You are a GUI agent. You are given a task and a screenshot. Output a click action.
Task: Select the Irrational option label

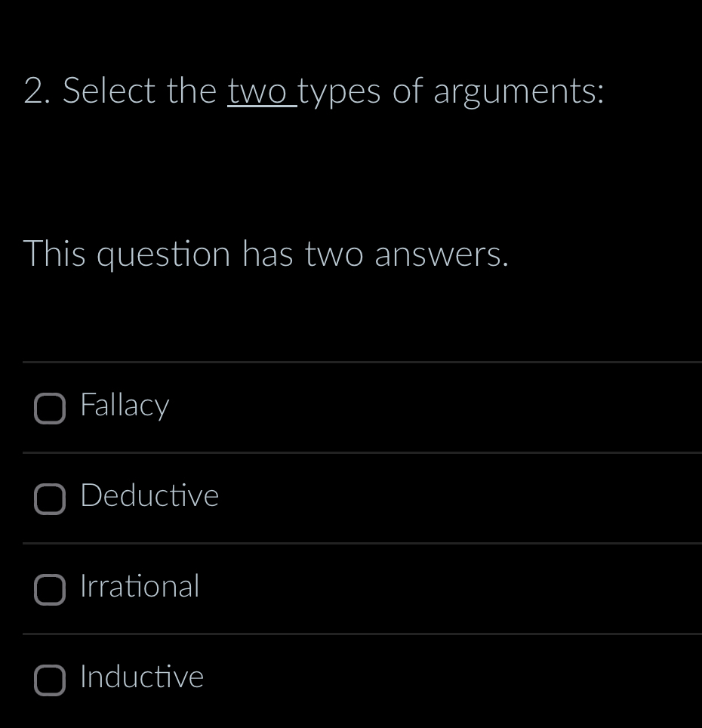[140, 587]
